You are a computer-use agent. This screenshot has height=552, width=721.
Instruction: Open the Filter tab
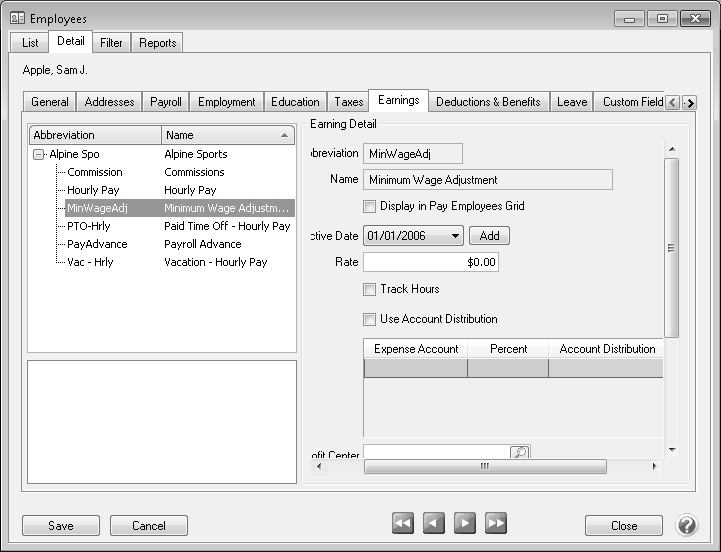point(111,43)
